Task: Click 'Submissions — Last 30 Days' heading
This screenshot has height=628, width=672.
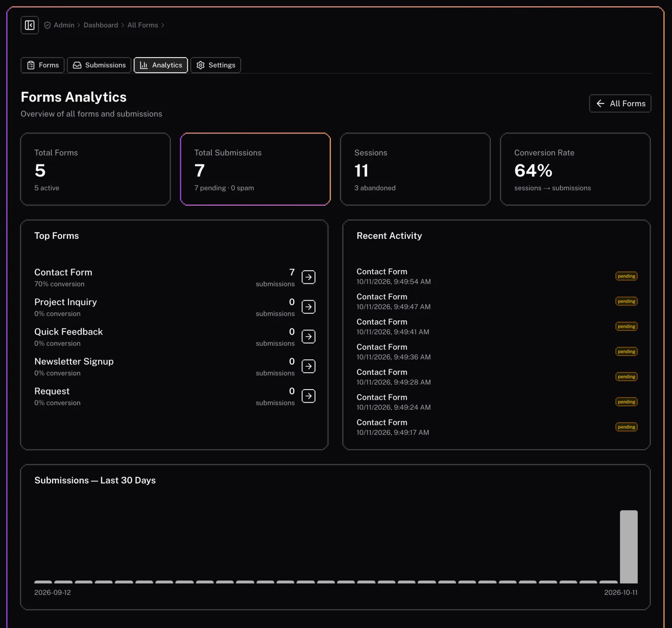Action: click(95, 481)
